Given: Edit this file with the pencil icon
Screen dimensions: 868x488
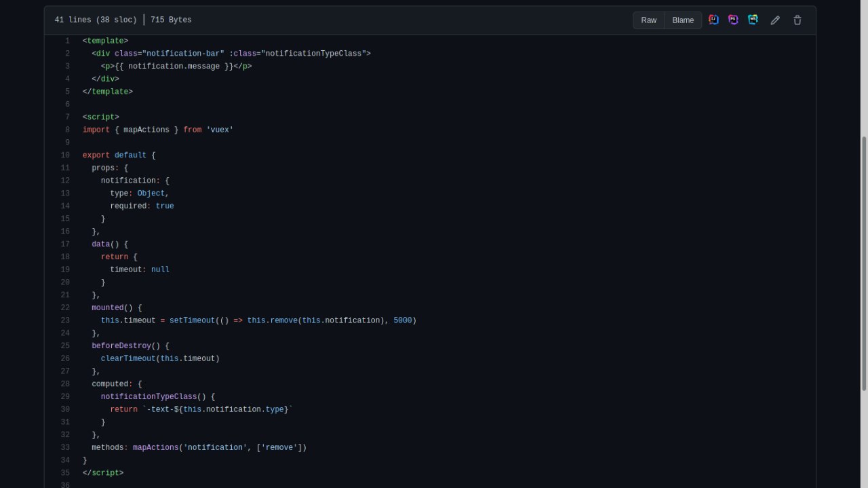Looking at the screenshot, I should (x=775, y=20).
